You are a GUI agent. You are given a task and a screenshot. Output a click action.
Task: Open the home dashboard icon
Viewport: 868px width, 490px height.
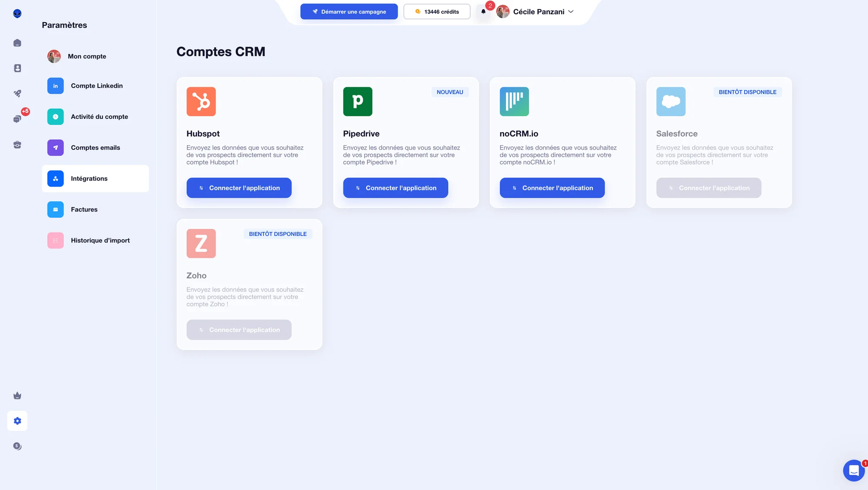[17, 42]
